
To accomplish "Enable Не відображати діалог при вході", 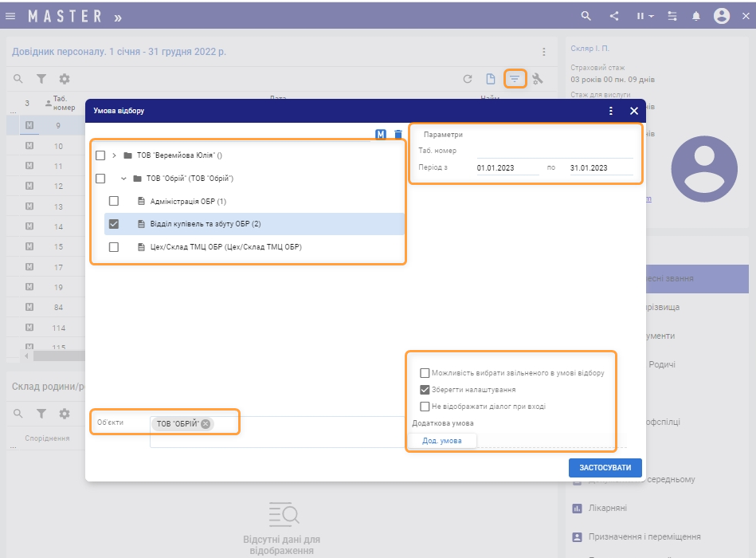I will click(425, 407).
